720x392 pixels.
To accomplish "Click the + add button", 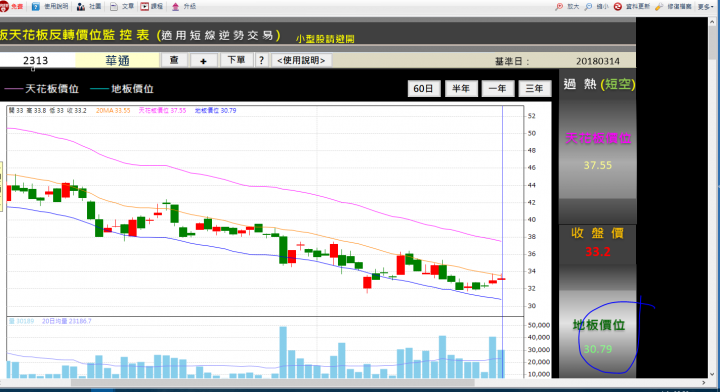I will click(x=203, y=60).
